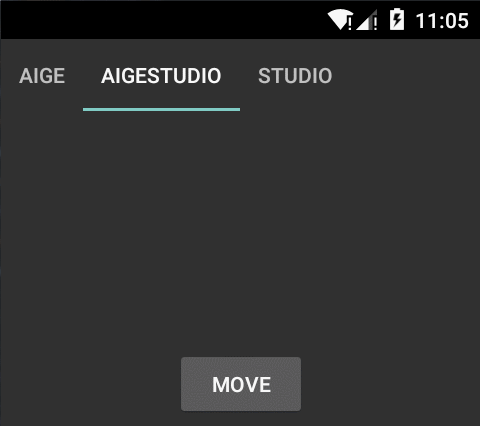Screen dimensions: 480x426
Task: Tap the selected "AIGESTUDIO" label text
Action: [x=161, y=76]
